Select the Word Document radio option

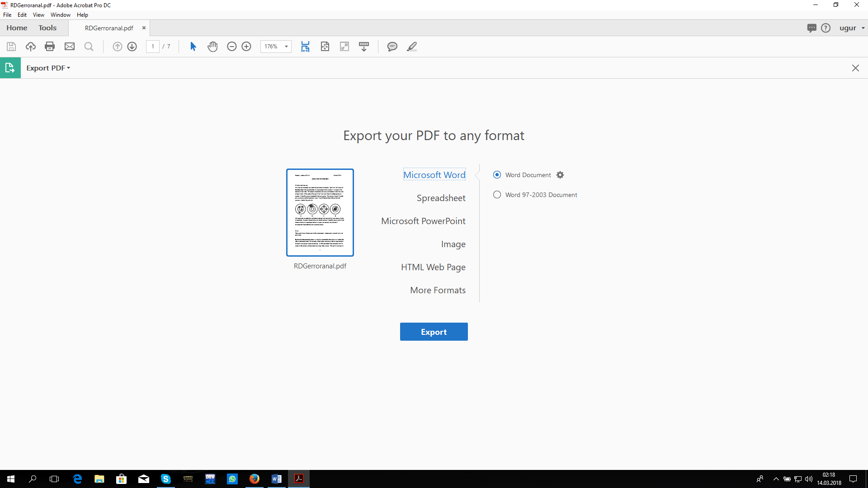coord(497,175)
